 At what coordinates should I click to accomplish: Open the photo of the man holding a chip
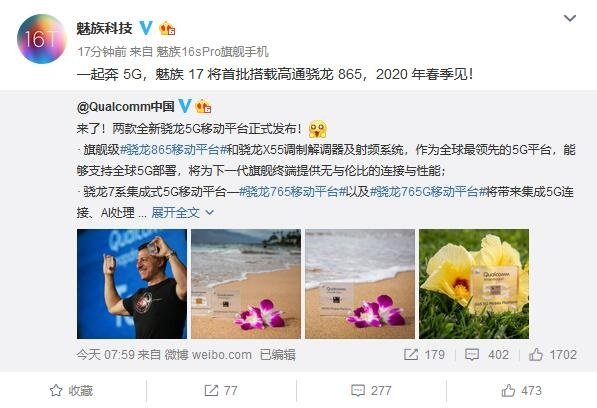[132, 284]
